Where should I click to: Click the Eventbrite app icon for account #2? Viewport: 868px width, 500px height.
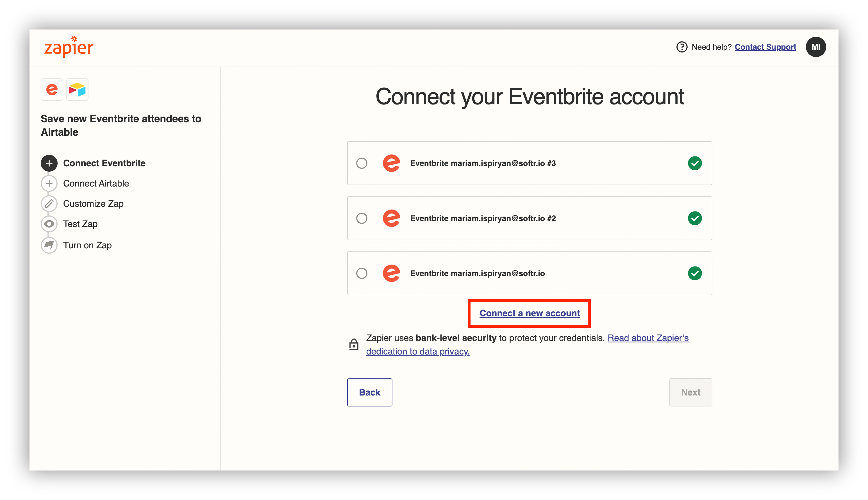390,217
